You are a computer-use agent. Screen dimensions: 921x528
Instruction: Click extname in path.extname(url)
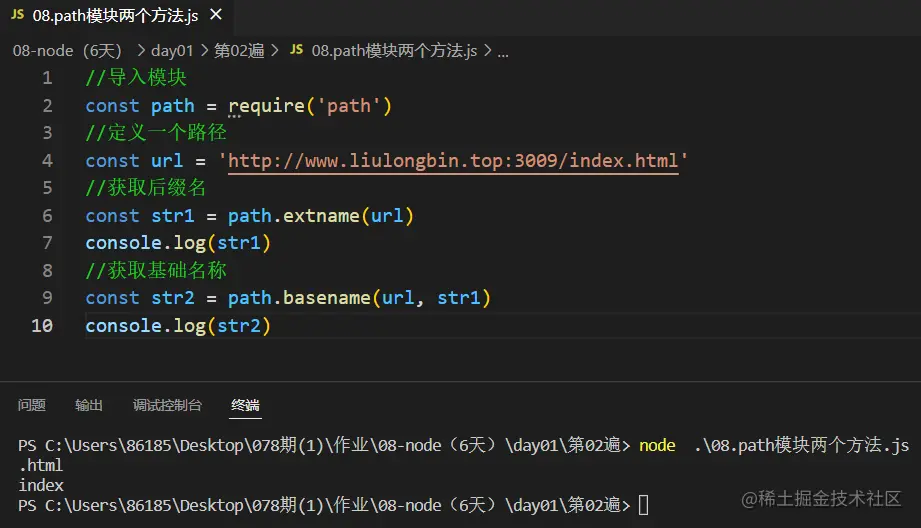pos(321,216)
